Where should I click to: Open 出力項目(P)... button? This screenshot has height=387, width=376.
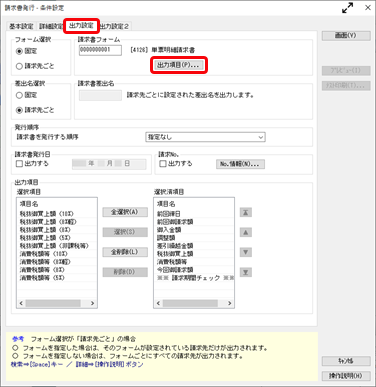pyautogui.click(x=179, y=65)
